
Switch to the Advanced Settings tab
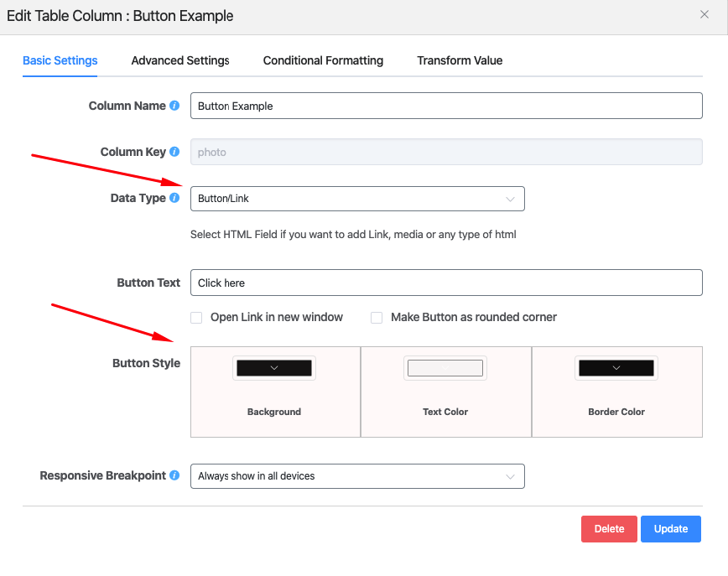point(180,60)
